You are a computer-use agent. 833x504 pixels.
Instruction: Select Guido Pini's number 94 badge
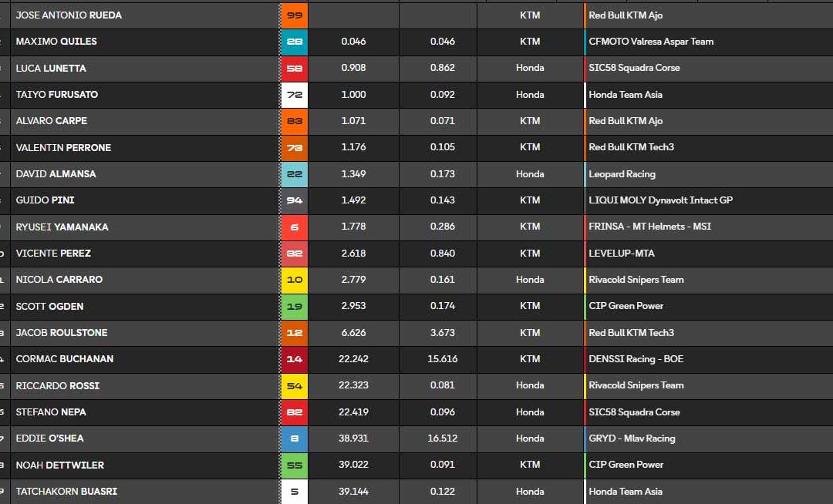(x=294, y=200)
